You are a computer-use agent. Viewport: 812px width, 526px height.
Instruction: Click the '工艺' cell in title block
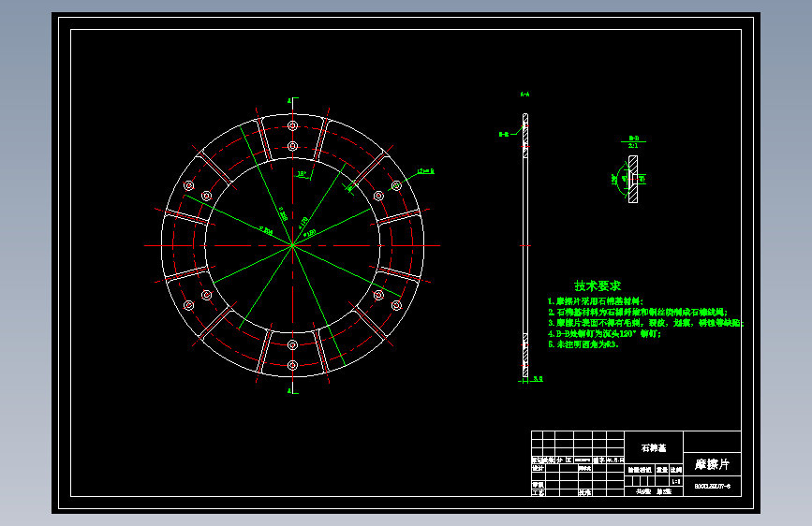[x=538, y=492]
